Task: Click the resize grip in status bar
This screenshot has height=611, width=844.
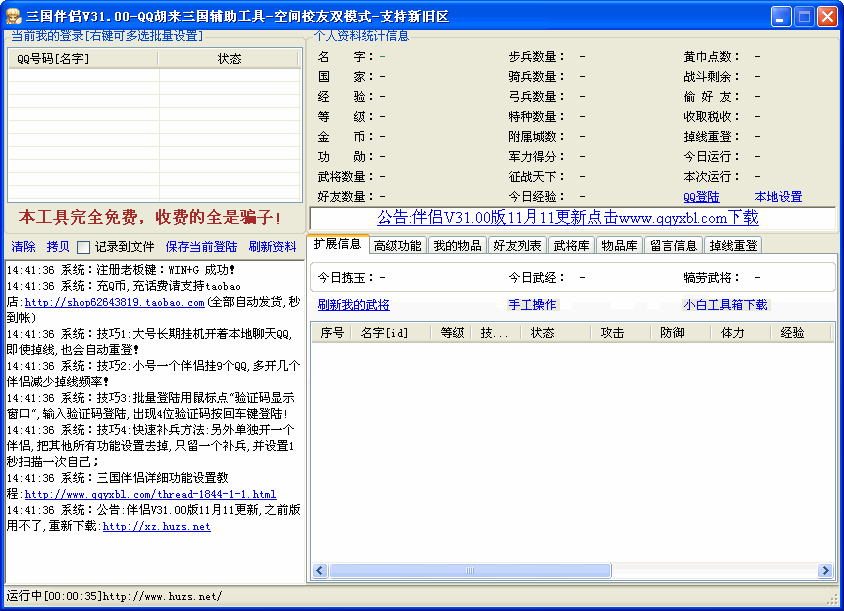Action: pos(832,598)
